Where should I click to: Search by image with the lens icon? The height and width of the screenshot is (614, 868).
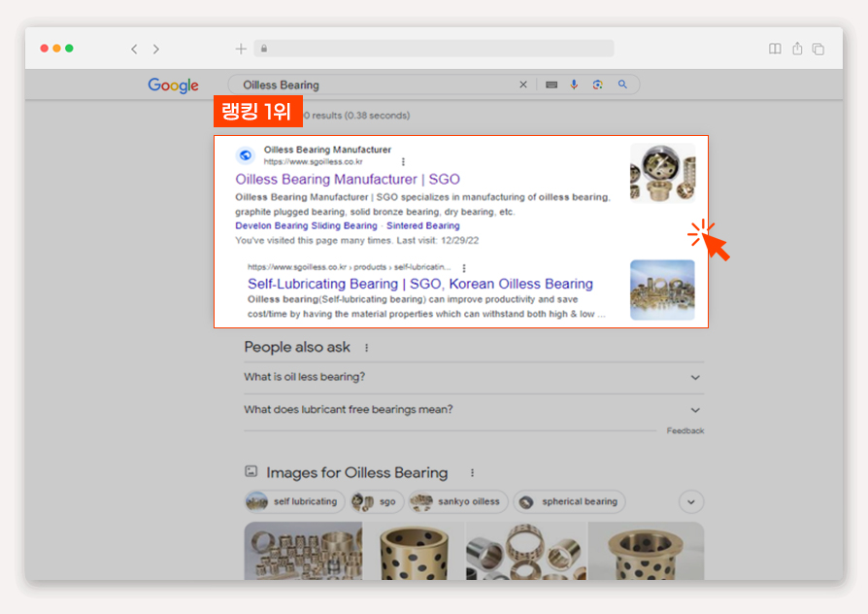pos(597,85)
